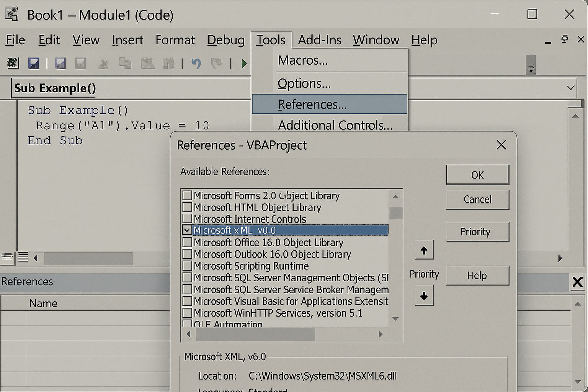
Task: Open the Sub Example() procedure dropdown
Action: point(570,88)
